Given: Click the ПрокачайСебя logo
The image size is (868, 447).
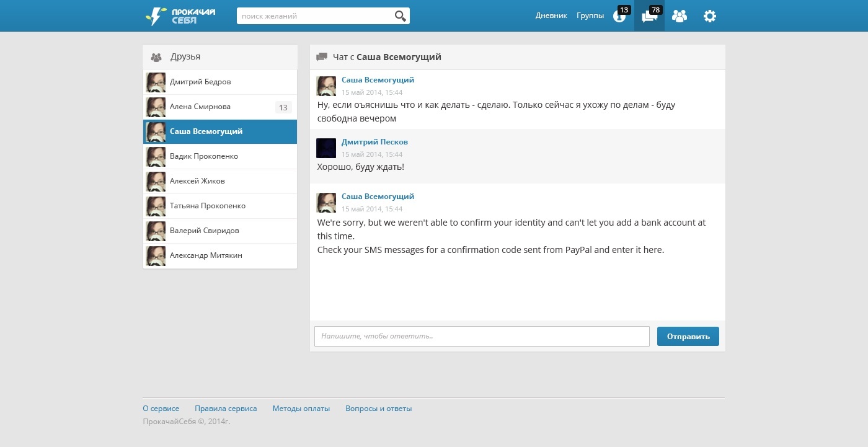Looking at the screenshot, I should [180, 16].
